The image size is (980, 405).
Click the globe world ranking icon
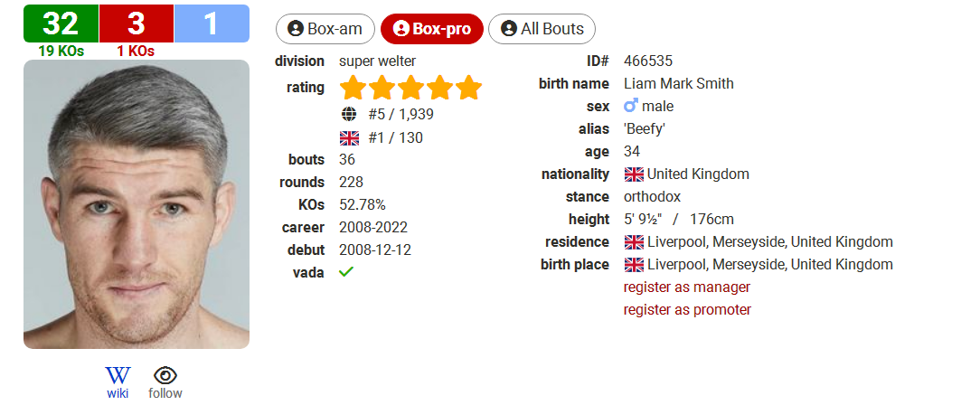pos(349,115)
